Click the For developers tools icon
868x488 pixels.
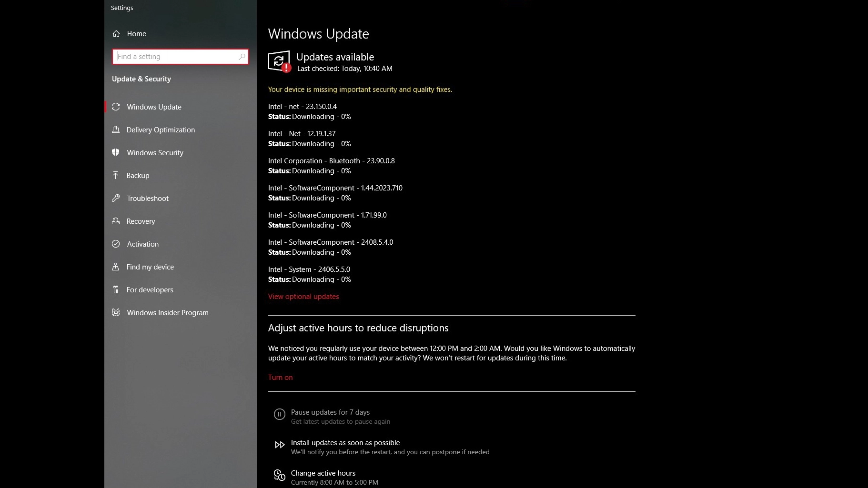pos(116,289)
